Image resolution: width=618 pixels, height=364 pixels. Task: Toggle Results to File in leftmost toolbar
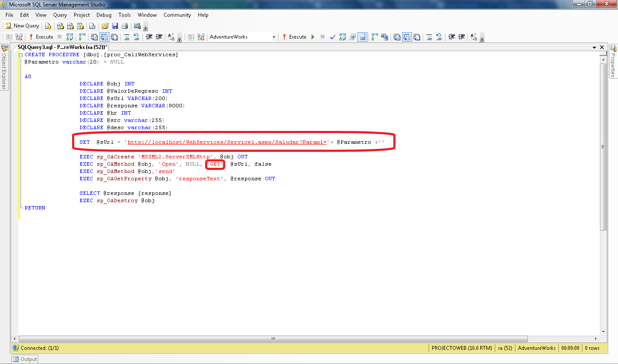[114, 37]
